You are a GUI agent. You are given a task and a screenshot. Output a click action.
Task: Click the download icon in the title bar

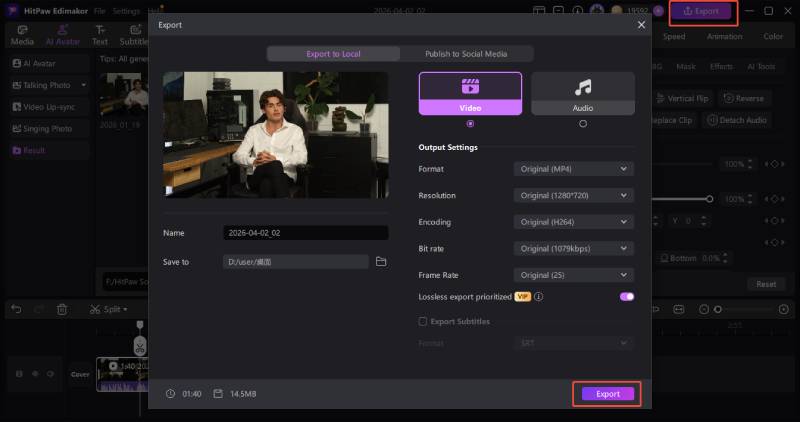click(578, 11)
